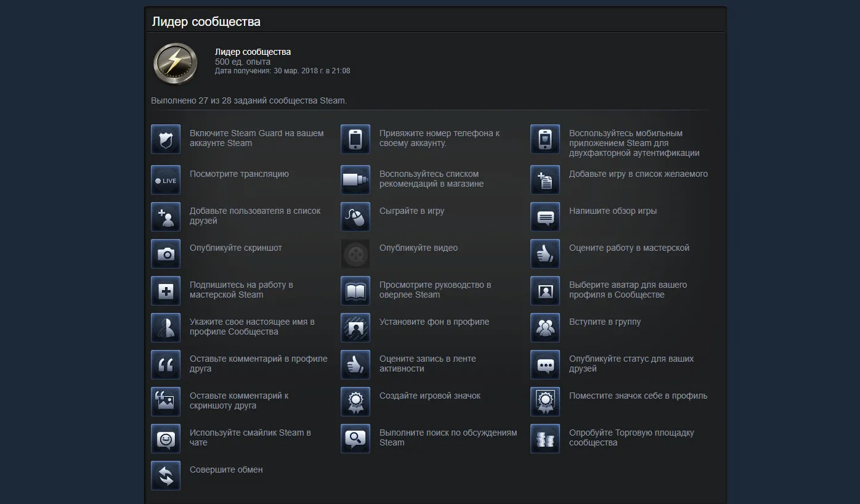Click the thumbs-up workshop rating icon

click(x=545, y=254)
